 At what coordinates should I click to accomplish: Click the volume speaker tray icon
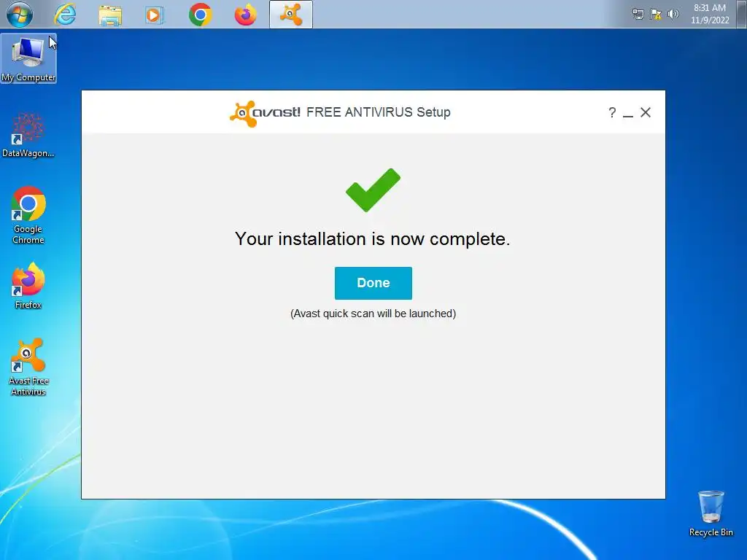(673, 14)
